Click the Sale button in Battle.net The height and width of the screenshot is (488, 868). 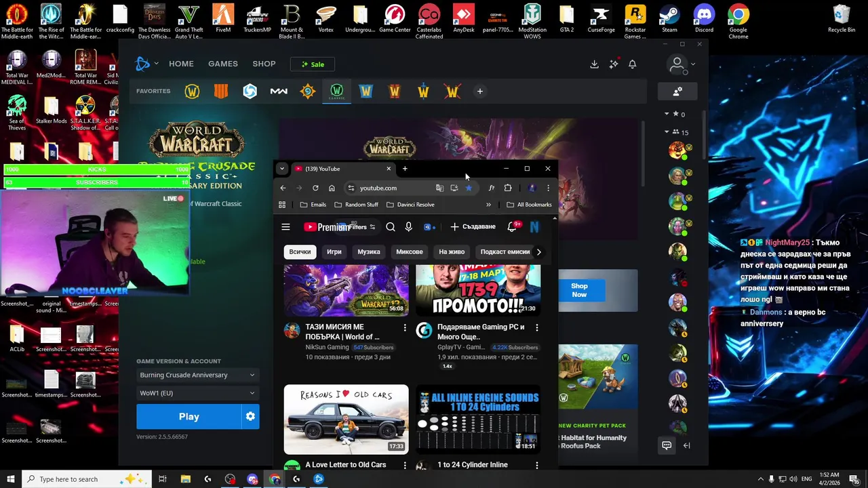click(313, 64)
